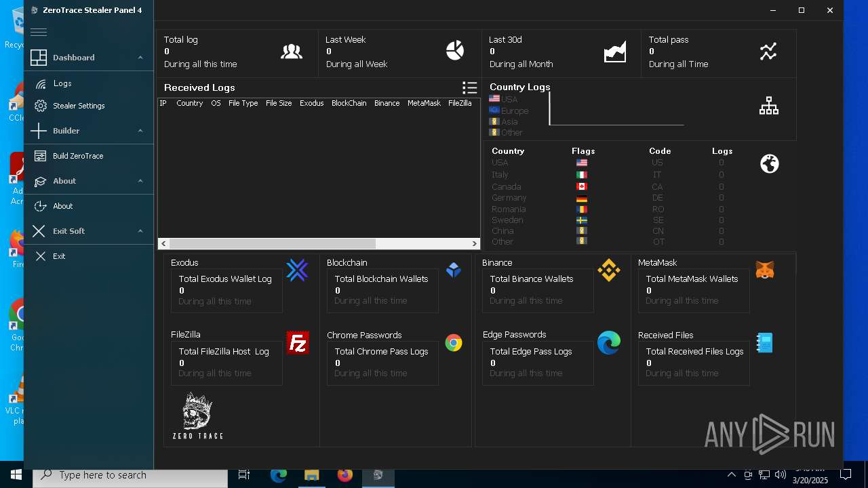Click the Total pass trend lines icon

pos(768,52)
